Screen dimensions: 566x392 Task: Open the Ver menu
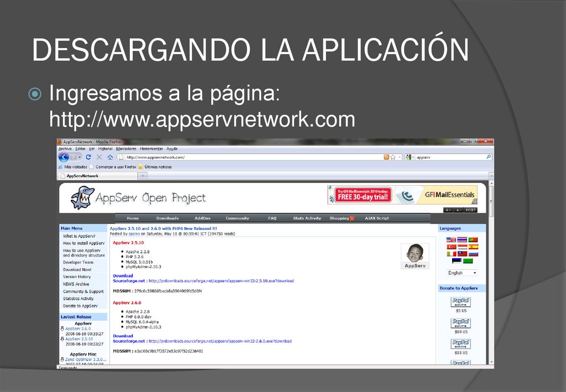tap(92, 149)
